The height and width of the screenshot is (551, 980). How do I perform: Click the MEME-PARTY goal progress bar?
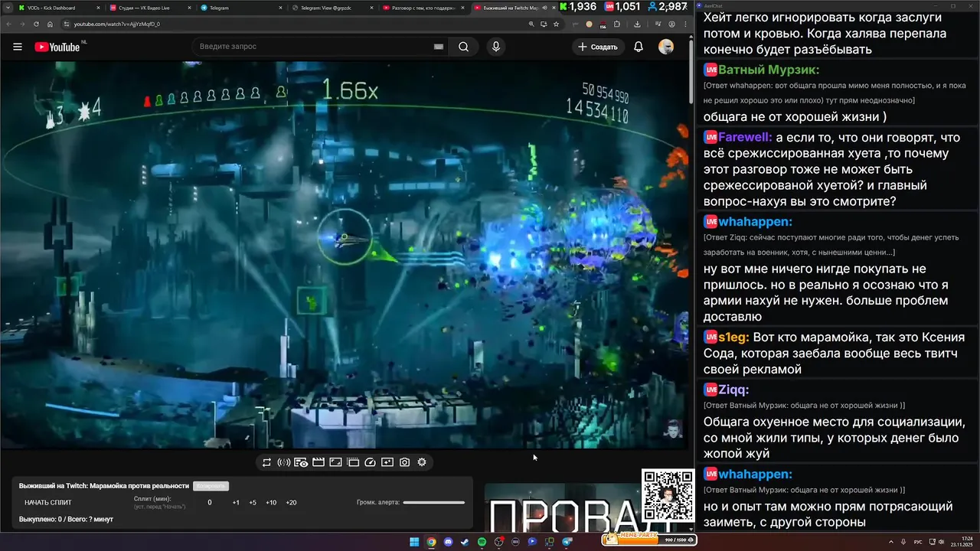[x=649, y=540]
